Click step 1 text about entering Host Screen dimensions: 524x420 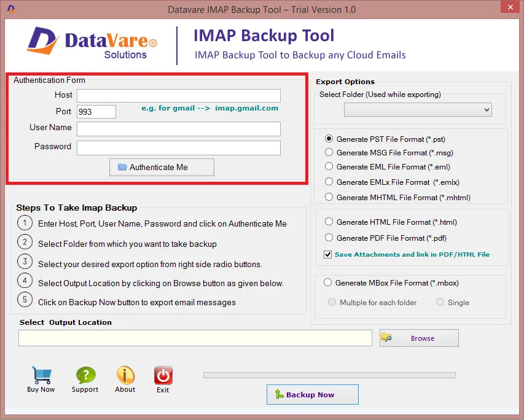(x=162, y=224)
